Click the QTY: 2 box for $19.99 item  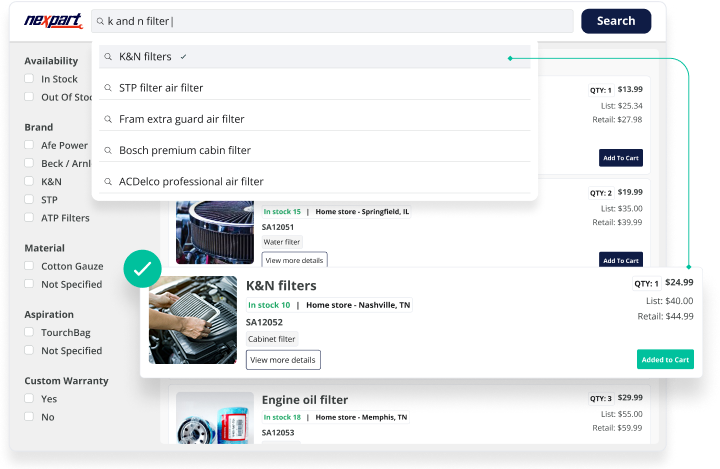[601, 193]
